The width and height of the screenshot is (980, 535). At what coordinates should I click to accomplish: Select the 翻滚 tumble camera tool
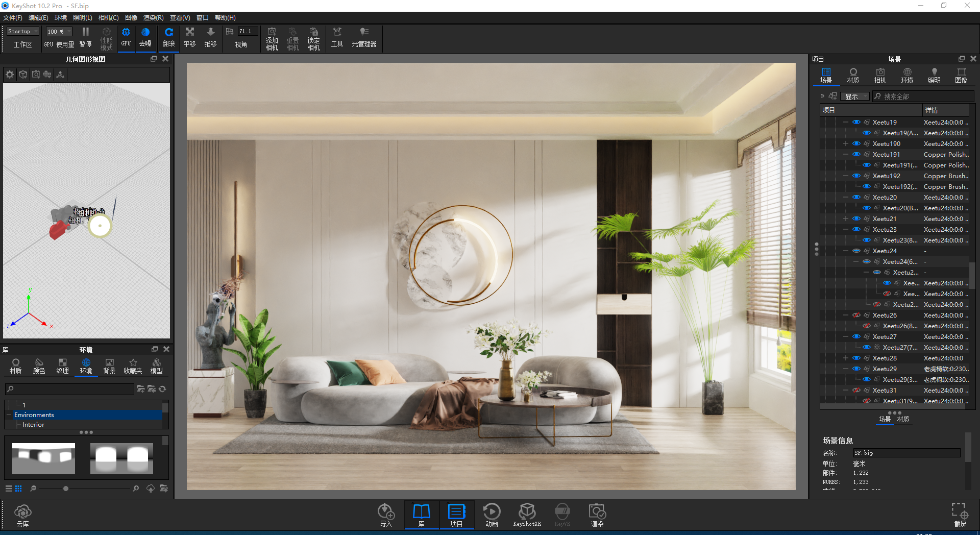[168, 37]
